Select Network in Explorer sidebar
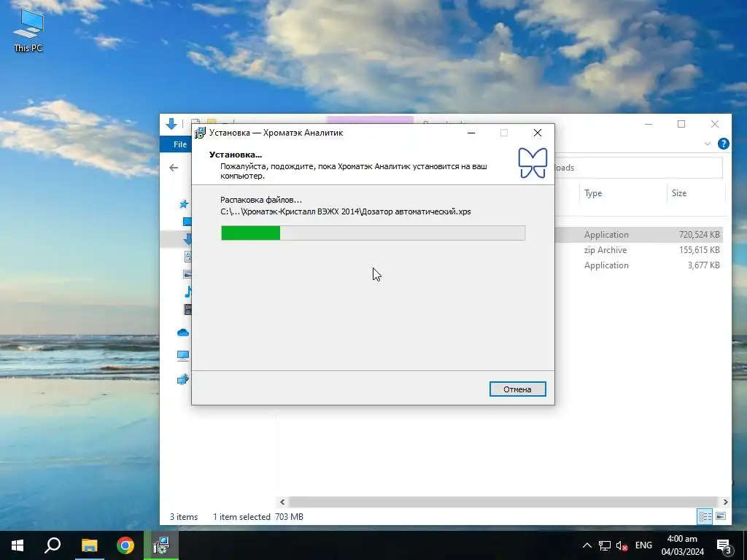This screenshot has height=560, width=747. (183, 379)
